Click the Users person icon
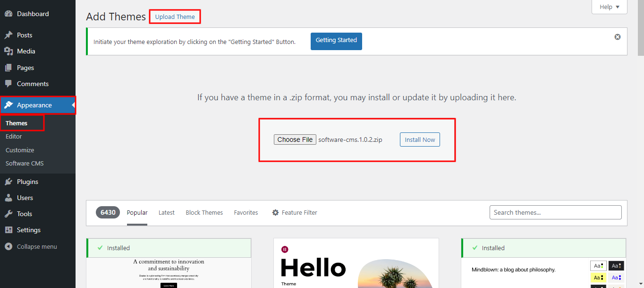Screen dimensions: 644x288 tap(8, 198)
